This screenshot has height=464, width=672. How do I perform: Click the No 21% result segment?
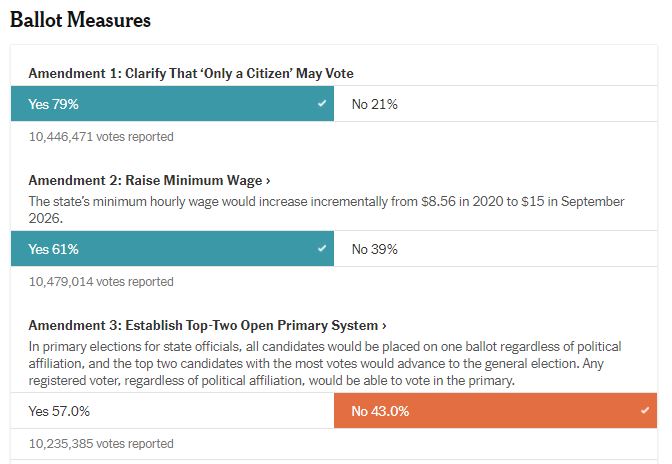(495, 104)
